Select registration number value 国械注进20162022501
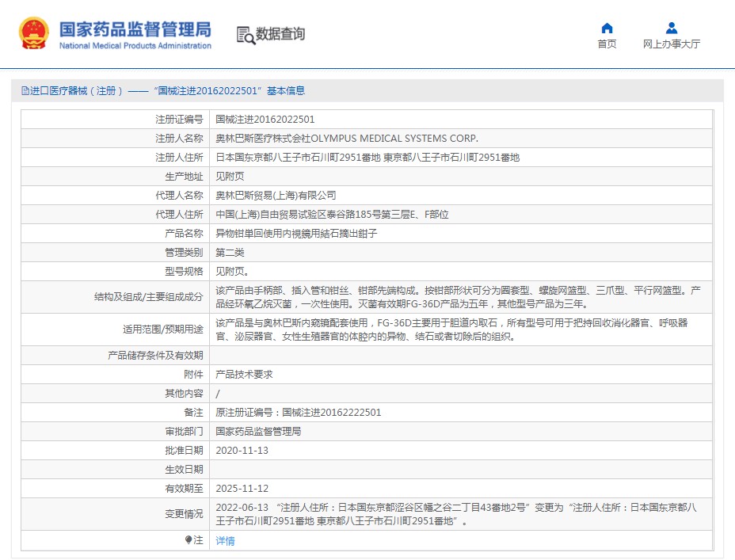Screen dimensions: 735x560 pyautogui.click(x=265, y=120)
